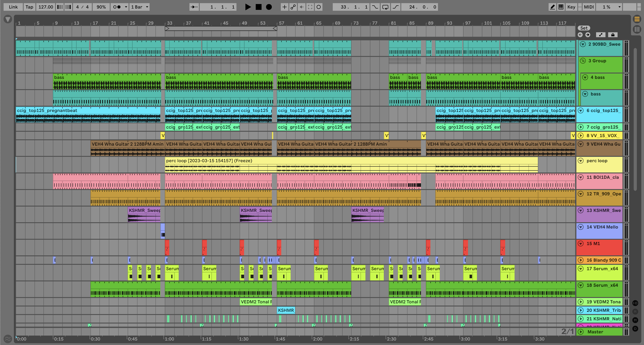Enable Key Map Mode
Viewport: 644px width, 345px height.
pos(571,7)
